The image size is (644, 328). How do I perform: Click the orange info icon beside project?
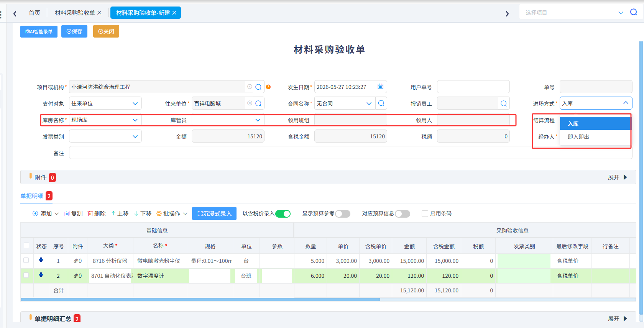[x=268, y=87]
